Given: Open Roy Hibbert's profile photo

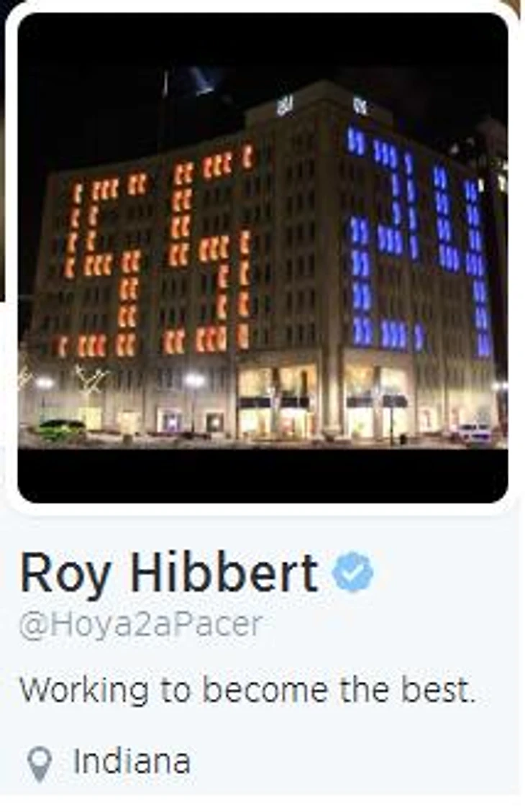Looking at the screenshot, I should coord(262,257).
